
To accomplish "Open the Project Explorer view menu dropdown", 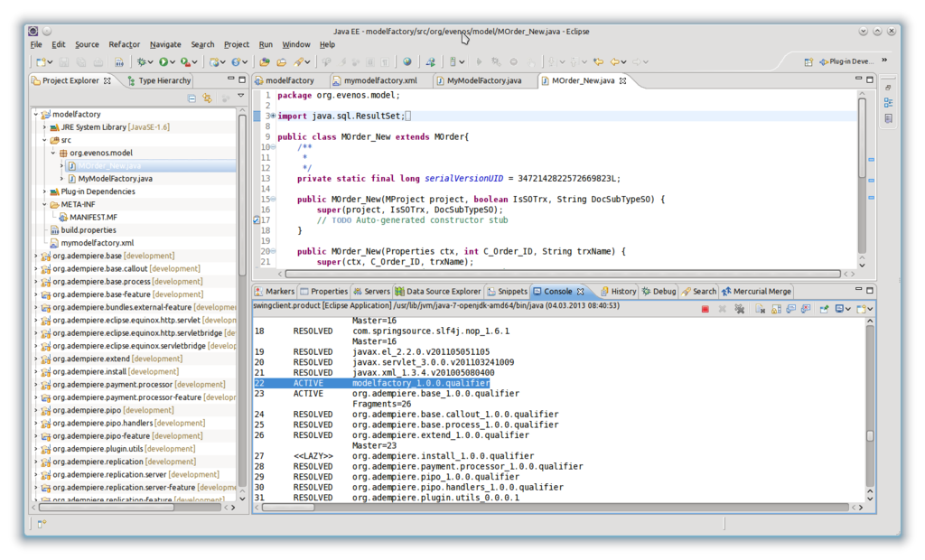I will (241, 97).
